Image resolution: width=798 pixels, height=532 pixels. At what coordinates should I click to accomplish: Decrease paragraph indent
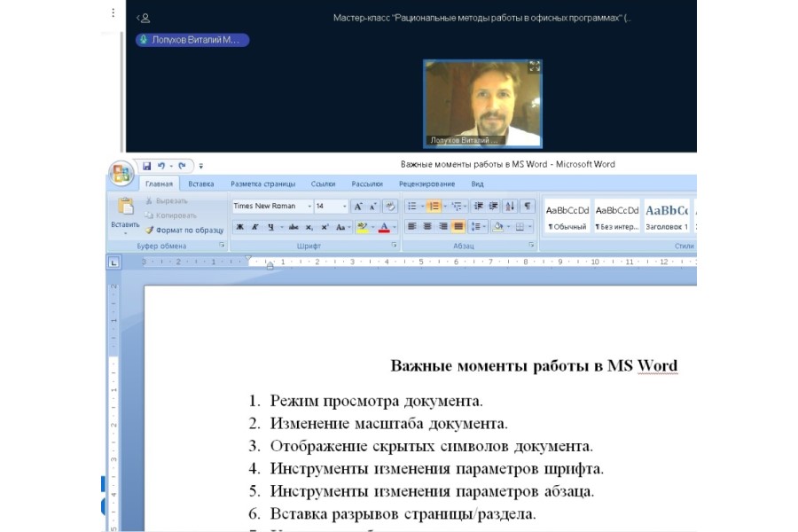click(x=478, y=207)
